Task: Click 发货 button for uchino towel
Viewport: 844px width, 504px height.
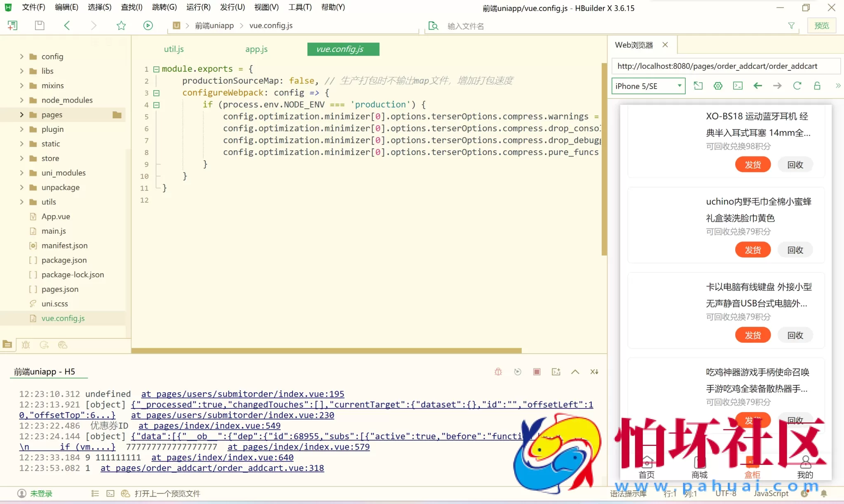Action: pyautogui.click(x=753, y=250)
